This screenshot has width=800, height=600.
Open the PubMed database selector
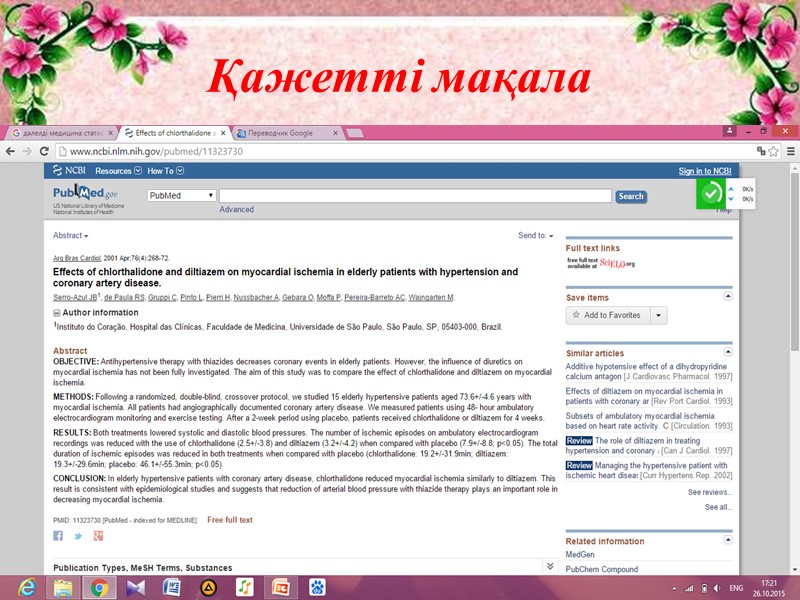coord(181,195)
